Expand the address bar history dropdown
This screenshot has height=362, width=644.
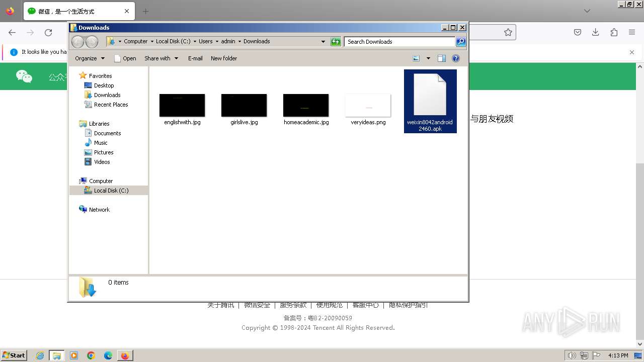[323, 42]
